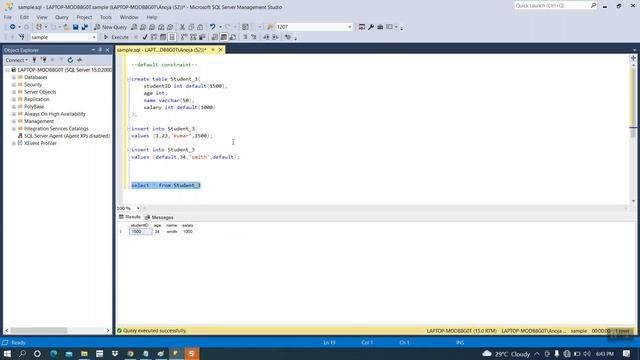Screen dimensions: 640x360
Task: Click the Execute button
Action: click(x=116, y=37)
